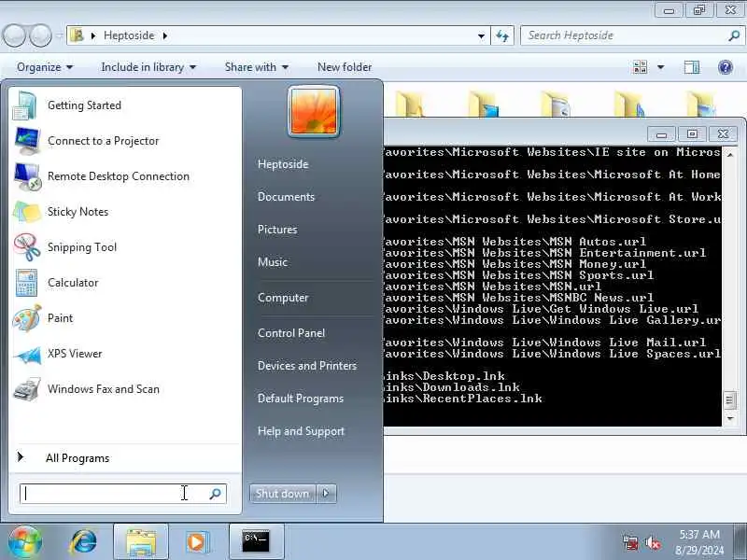Open Documents from Start menu
The width and height of the screenshot is (747, 560).
tap(286, 197)
